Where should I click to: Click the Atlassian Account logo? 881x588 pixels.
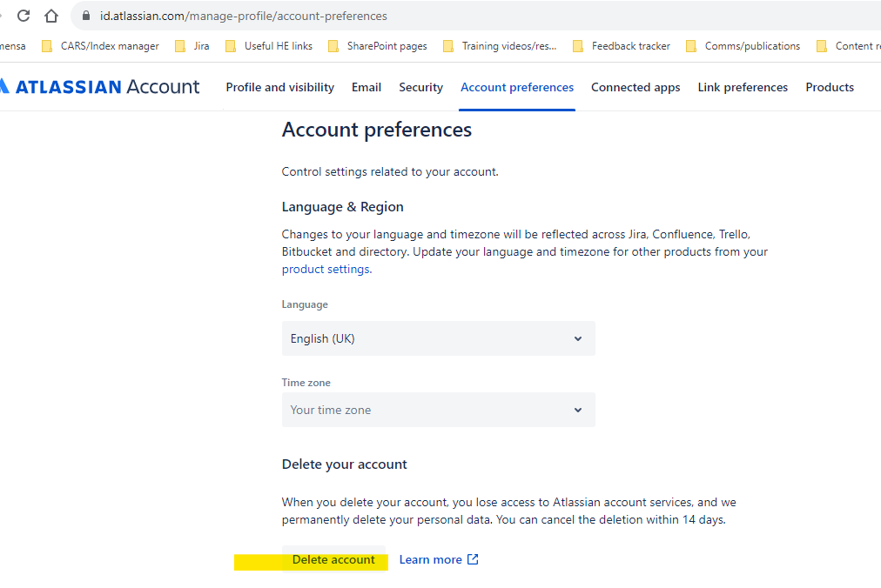(100, 87)
